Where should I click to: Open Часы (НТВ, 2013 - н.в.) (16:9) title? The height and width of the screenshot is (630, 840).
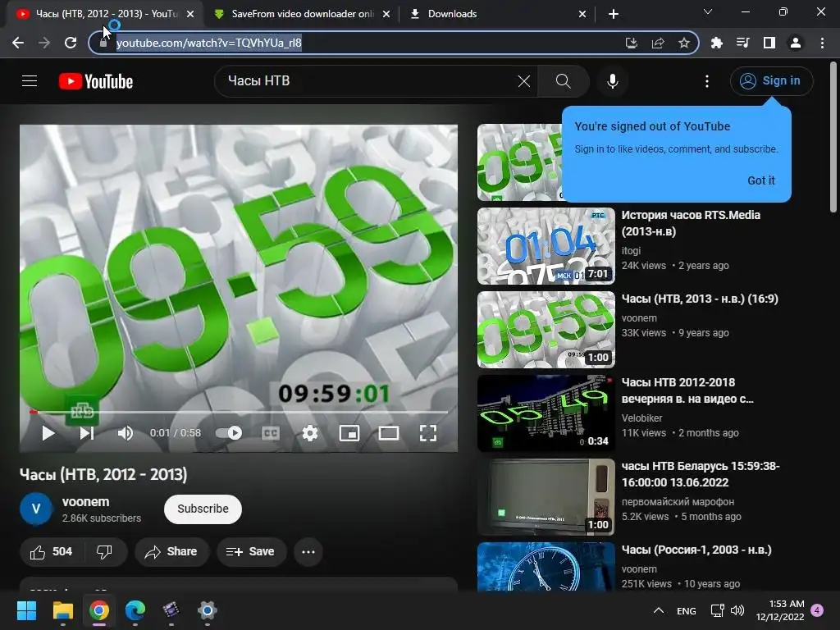[700, 299]
